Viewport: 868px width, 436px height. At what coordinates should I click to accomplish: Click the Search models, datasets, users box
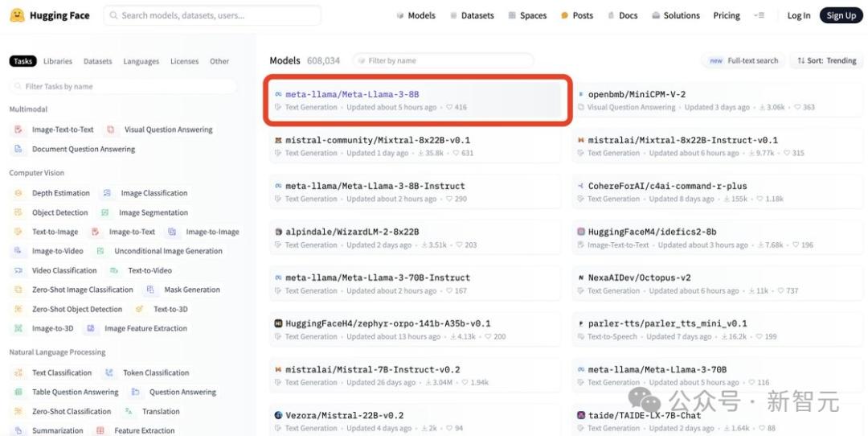(212, 15)
